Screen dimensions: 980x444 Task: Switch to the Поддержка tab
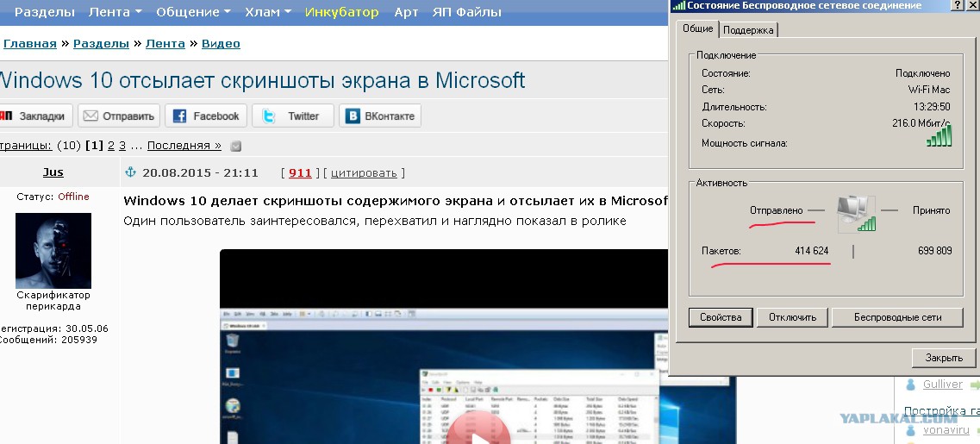[x=748, y=29]
